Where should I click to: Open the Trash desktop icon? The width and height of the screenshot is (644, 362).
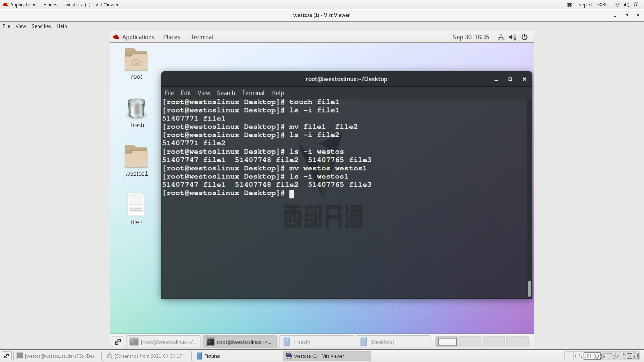tap(136, 108)
